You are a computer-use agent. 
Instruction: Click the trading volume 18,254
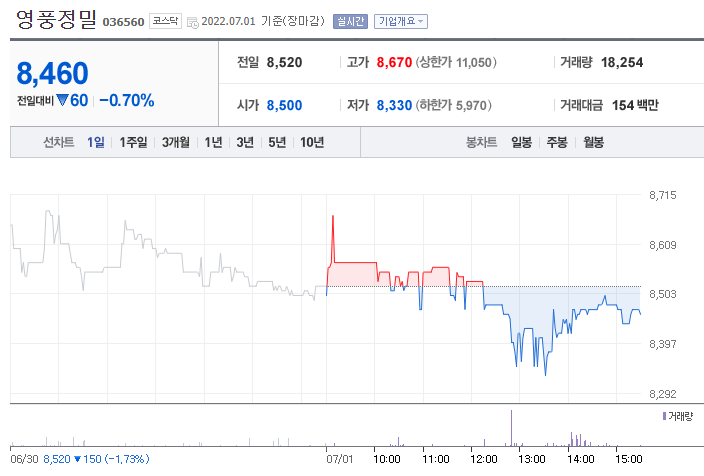pos(622,62)
